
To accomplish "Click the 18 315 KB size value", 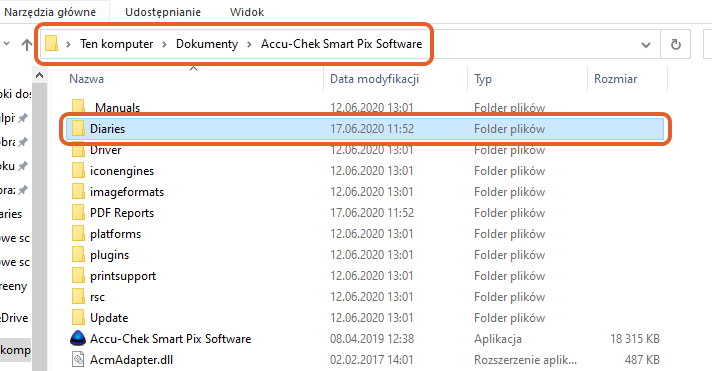I will 635,338.
